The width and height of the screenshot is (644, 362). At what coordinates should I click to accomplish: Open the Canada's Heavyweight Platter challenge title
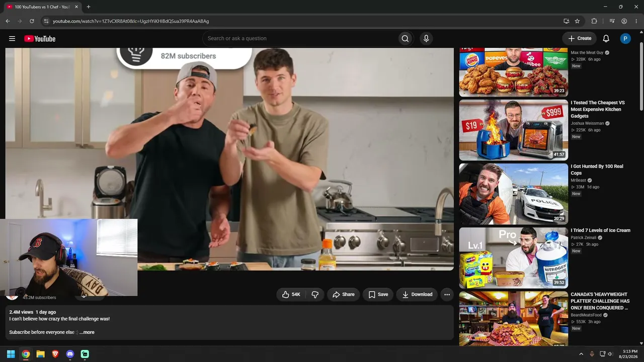point(600,301)
